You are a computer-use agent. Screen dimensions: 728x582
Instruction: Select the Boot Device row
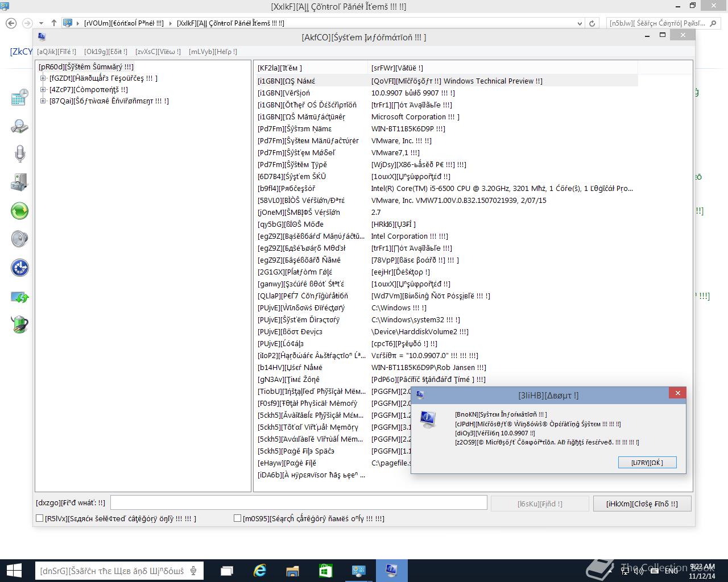click(446, 332)
